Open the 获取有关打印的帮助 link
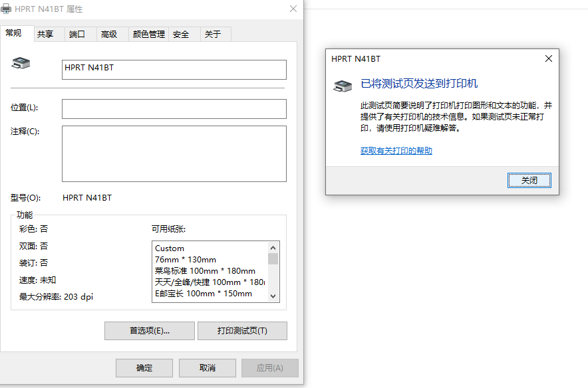Viewport: 588px width, 388px height. click(x=396, y=151)
